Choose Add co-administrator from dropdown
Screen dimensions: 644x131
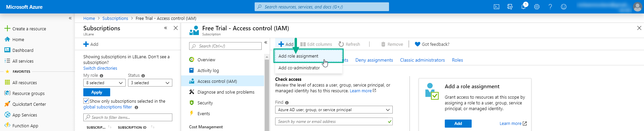click(x=309, y=68)
